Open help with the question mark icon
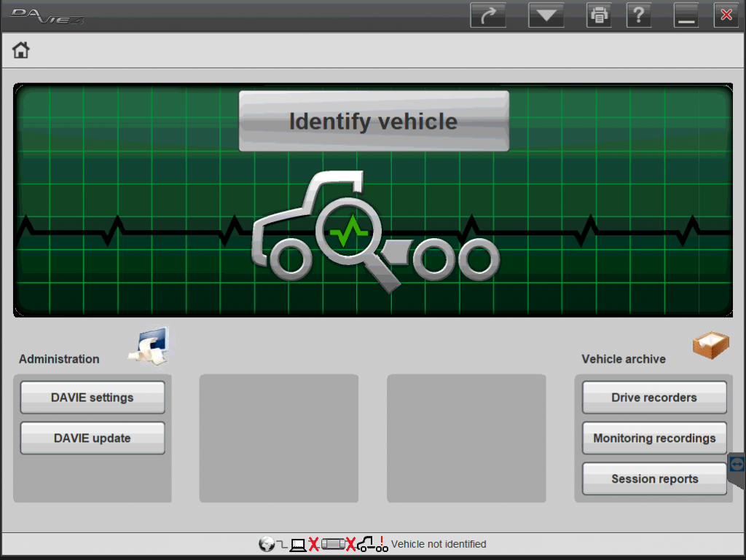 [638, 15]
